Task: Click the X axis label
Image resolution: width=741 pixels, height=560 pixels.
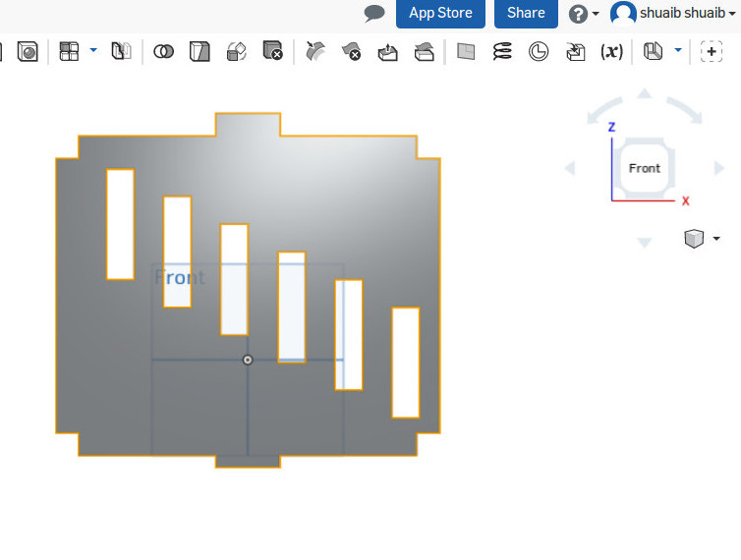Action: (686, 200)
